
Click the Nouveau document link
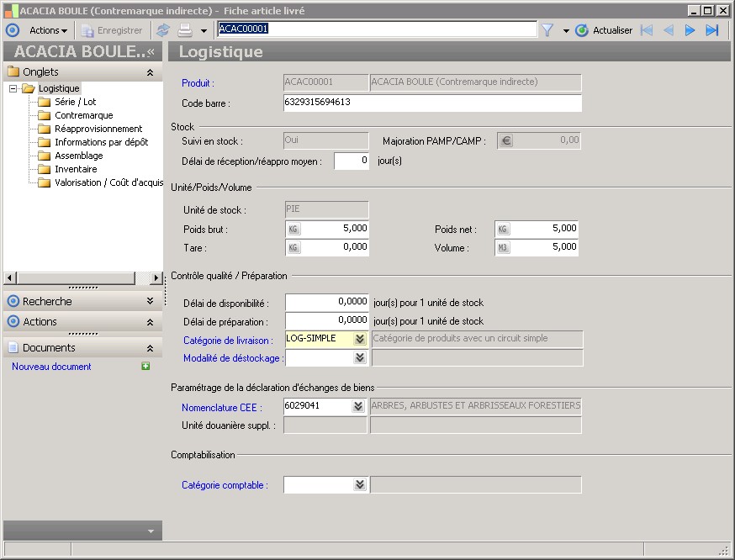[x=51, y=367]
